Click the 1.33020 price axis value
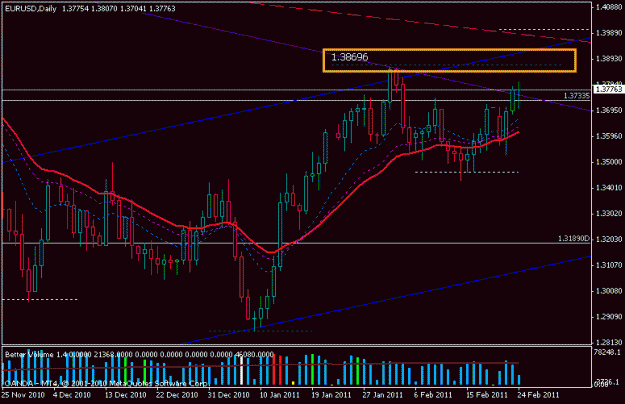The height and width of the screenshot is (404, 625). tap(609, 214)
